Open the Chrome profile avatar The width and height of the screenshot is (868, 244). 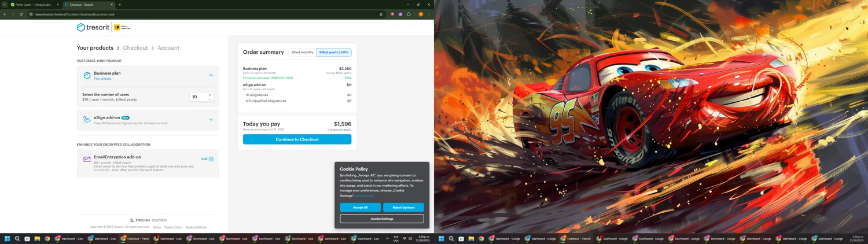pos(421,14)
